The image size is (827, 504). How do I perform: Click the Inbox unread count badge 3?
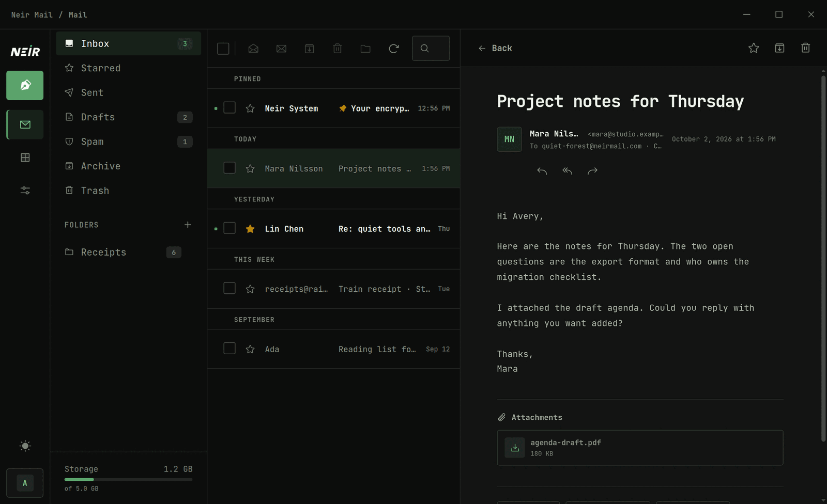185,44
